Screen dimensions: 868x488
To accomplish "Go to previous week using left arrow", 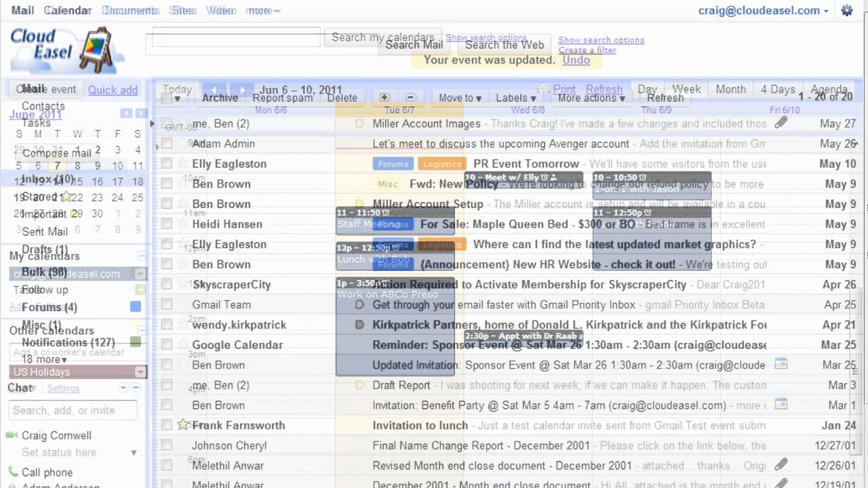I will [214, 89].
